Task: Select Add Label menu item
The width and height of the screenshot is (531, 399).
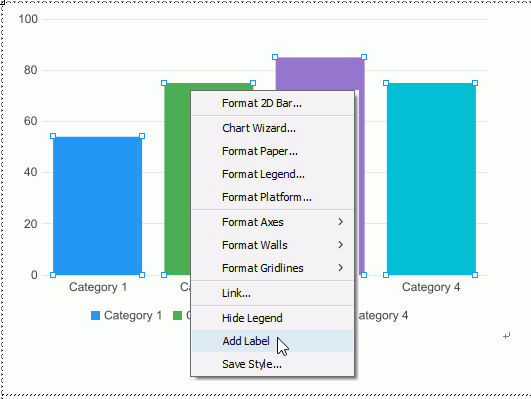Action: tap(273, 341)
